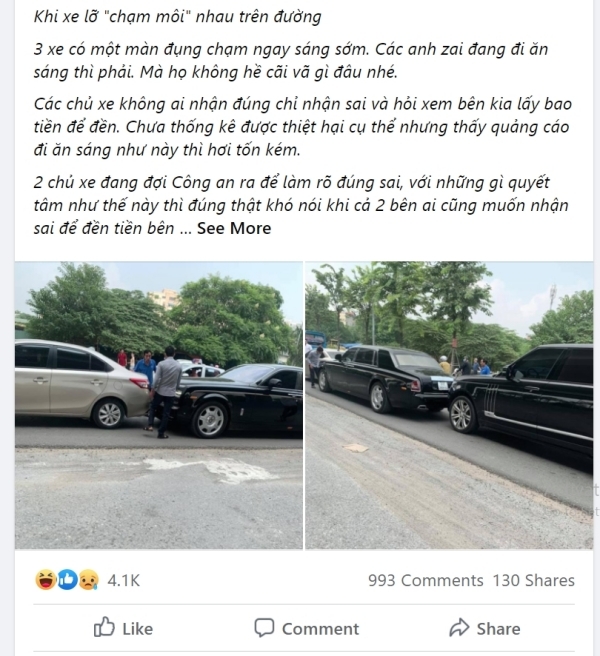Screen dimensions: 600x656
Task: Click the post headline about "chạm môi"
Action: [177, 17]
